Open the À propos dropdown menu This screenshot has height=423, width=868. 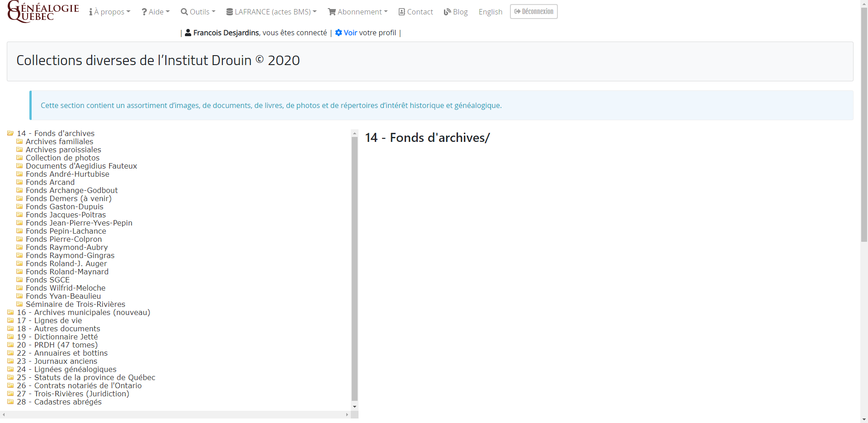click(109, 12)
